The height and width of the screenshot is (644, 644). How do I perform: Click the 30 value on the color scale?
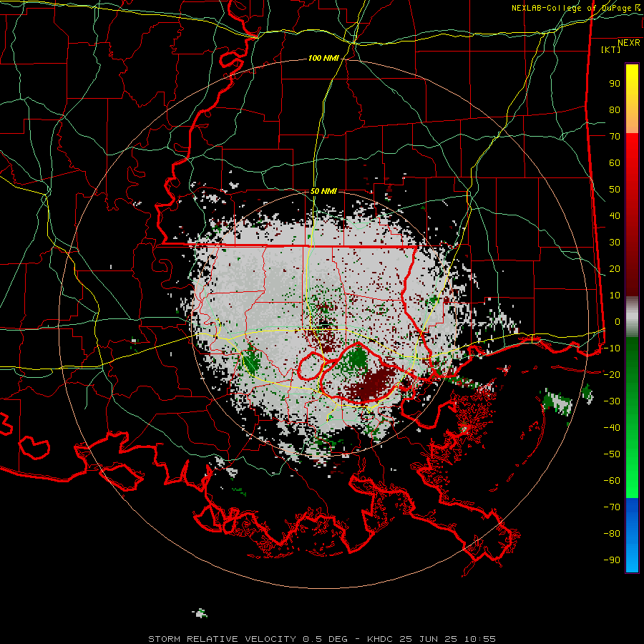click(615, 243)
